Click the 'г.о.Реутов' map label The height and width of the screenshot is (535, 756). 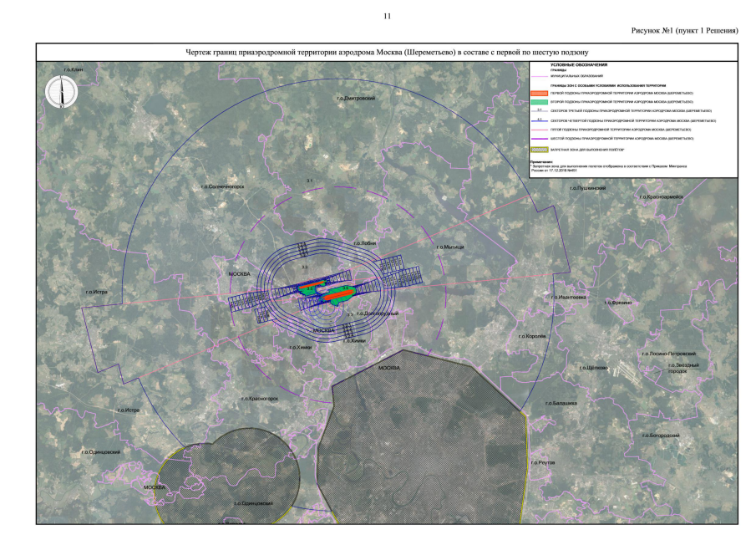[542, 461]
